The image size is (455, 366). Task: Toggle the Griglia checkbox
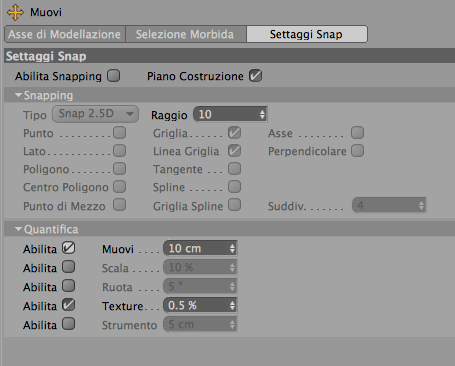(x=235, y=133)
